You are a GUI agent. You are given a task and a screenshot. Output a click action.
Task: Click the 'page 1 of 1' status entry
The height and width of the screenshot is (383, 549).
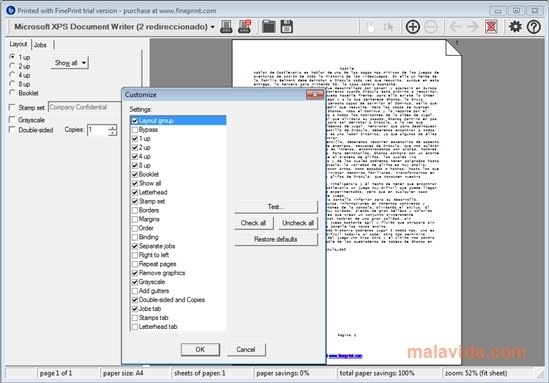(x=56, y=373)
